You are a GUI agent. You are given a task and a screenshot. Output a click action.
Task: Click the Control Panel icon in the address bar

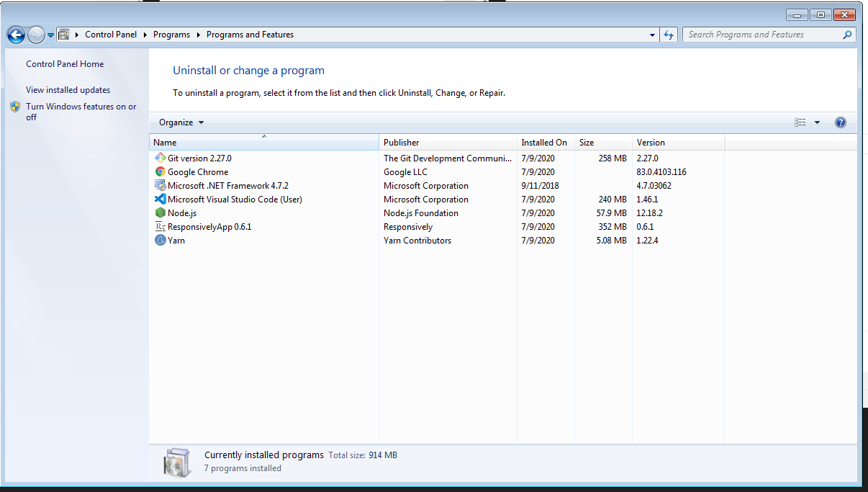(63, 34)
